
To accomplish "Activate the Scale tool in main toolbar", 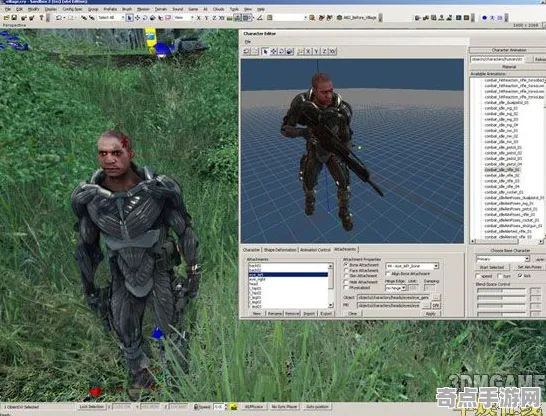I will click(x=153, y=17).
